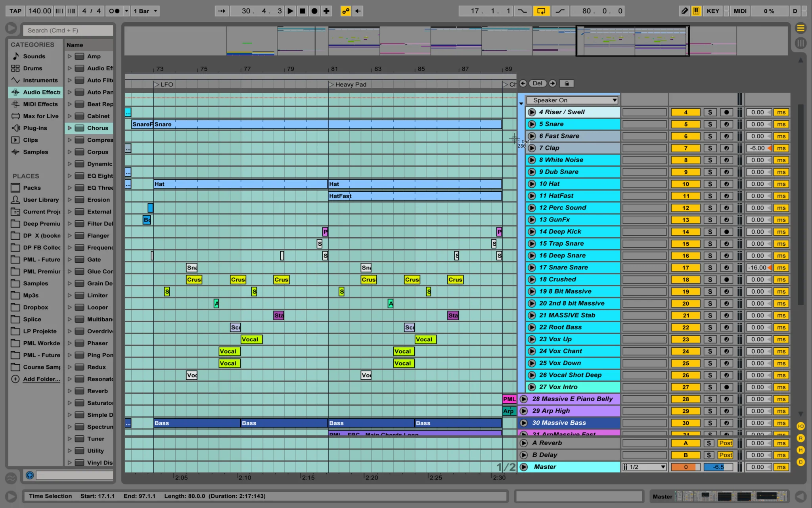The image size is (812, 508).
Task: Fold the 18 Crushed track arrow
Action: pyautogui.click(x=532, y=279)
